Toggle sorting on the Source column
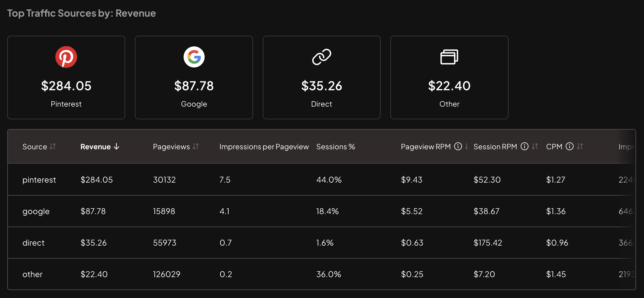This screenshot has width=644, height=298. pos(52,146)
